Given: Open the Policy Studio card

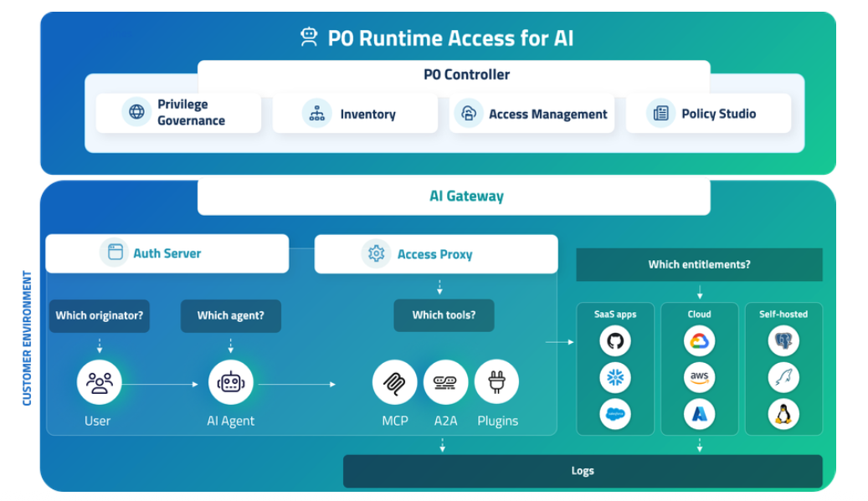Looking at the screenshot, I should pos(708,113).
